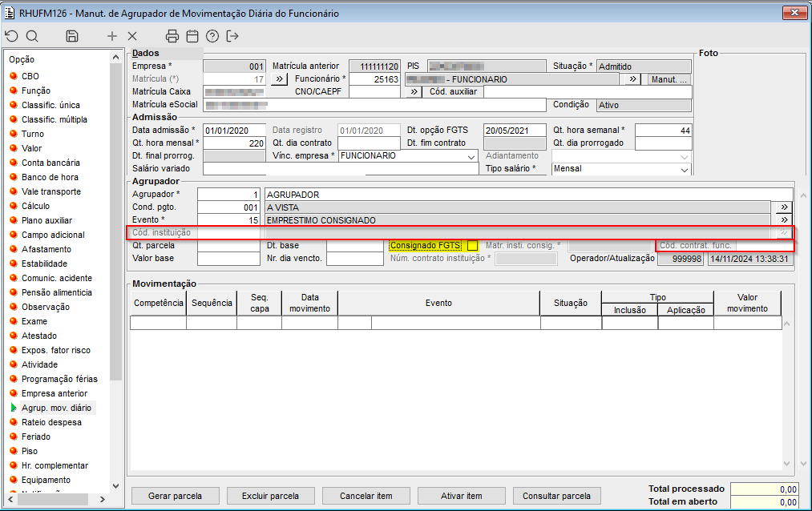
Task: Click the Dt. base input field
Action: coord(355,246)
